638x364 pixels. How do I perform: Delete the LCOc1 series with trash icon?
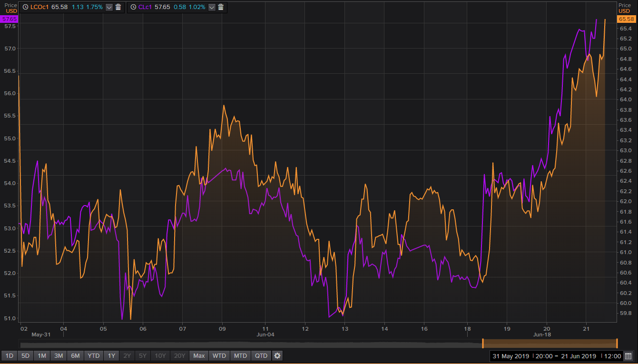tap(118, 7)
